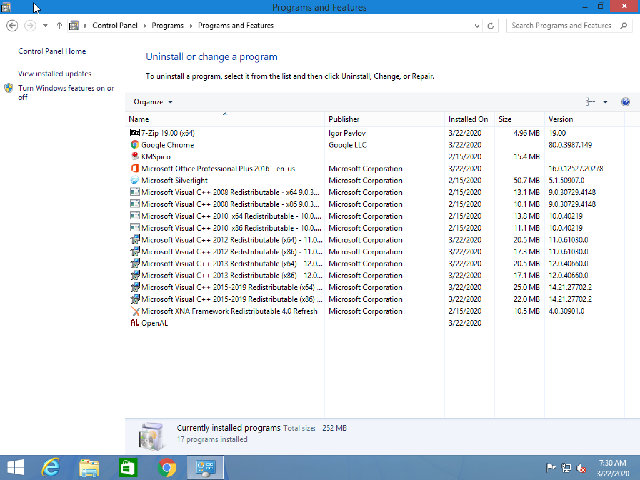Viewport: 640px width, 480px height.
Task: Open Action Center flag in tray
Action: click(551, 468)
